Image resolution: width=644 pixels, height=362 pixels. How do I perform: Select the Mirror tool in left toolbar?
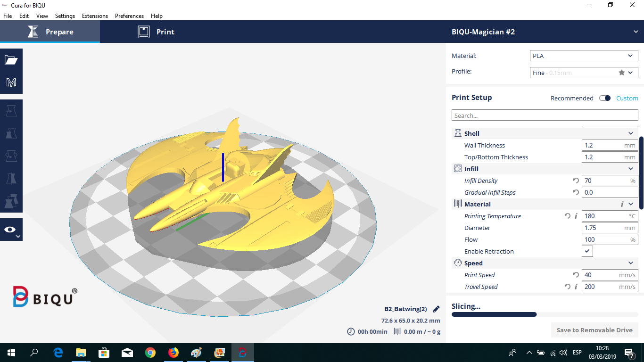11,179
